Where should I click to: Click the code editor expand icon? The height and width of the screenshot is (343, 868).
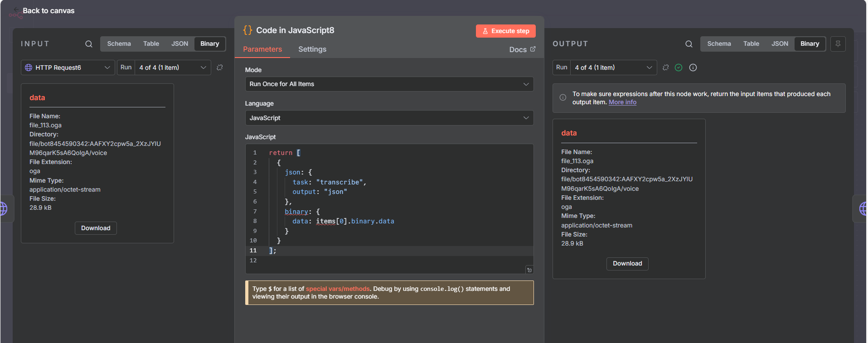coord(529,270)
